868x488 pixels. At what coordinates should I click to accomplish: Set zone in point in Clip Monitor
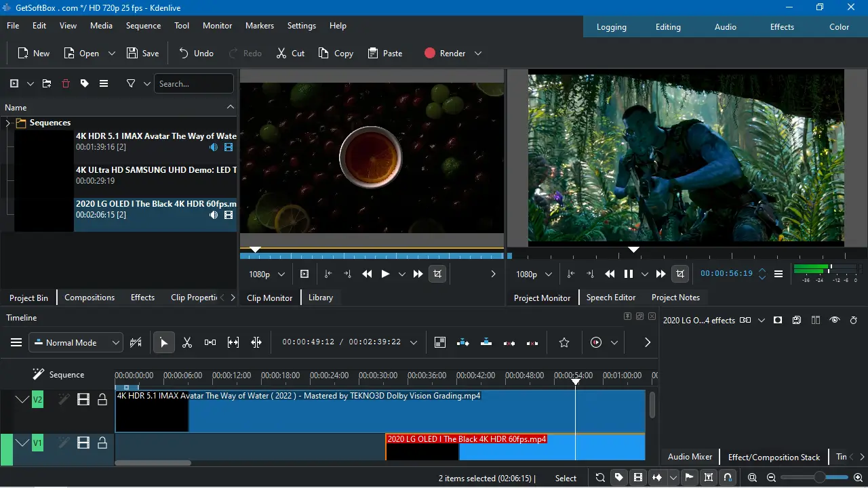328,274
